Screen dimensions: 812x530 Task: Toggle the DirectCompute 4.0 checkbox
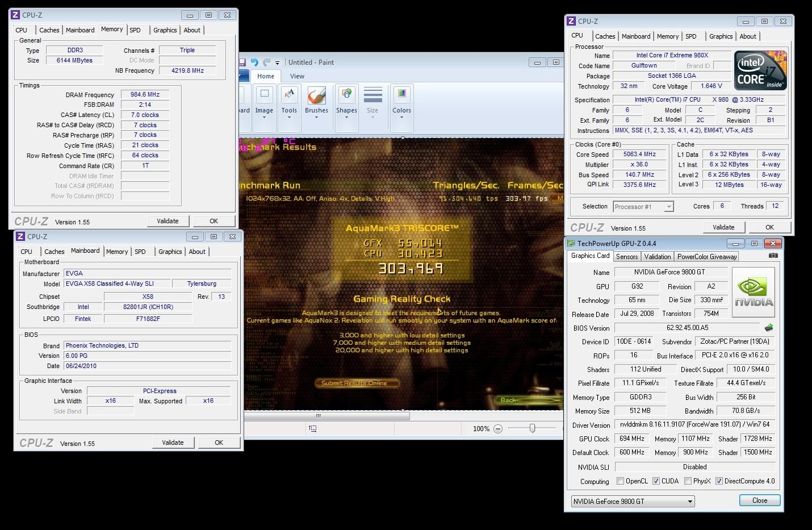pos(719,481)
